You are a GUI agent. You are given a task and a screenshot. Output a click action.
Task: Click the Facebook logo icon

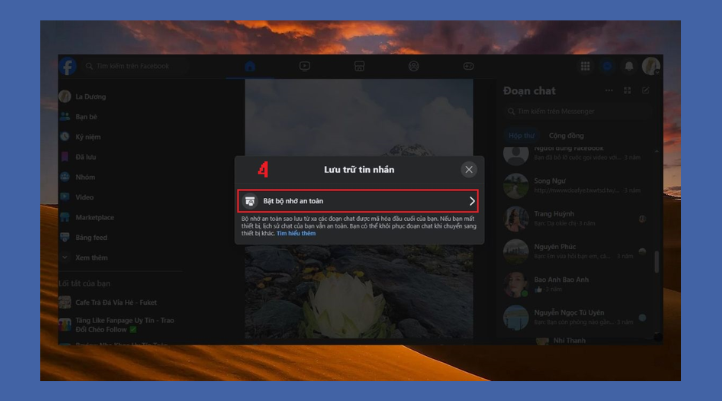[67, 66]
